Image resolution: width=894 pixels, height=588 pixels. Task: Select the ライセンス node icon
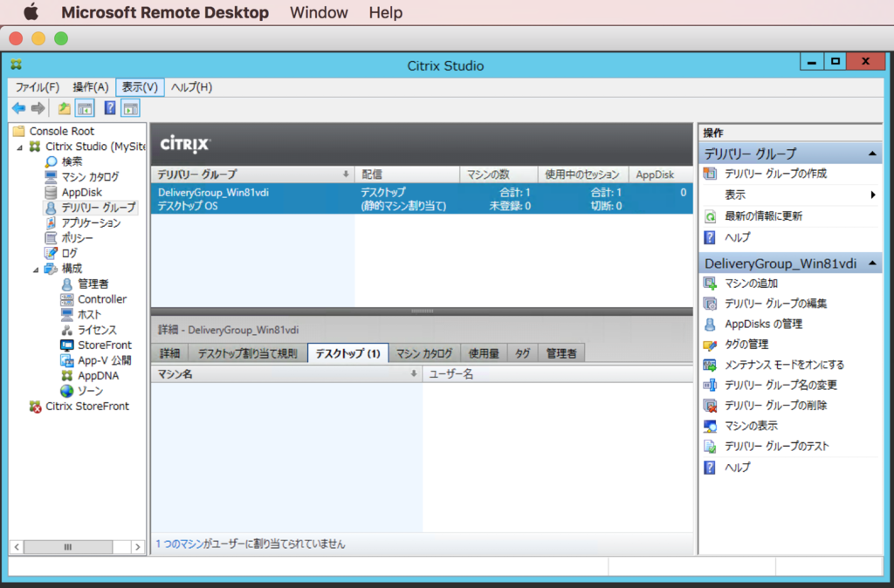click(67, 330)
